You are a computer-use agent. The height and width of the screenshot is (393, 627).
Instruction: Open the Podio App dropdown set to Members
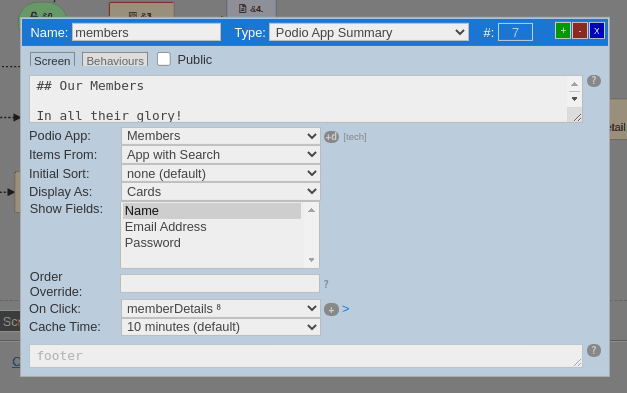point(221,136)
